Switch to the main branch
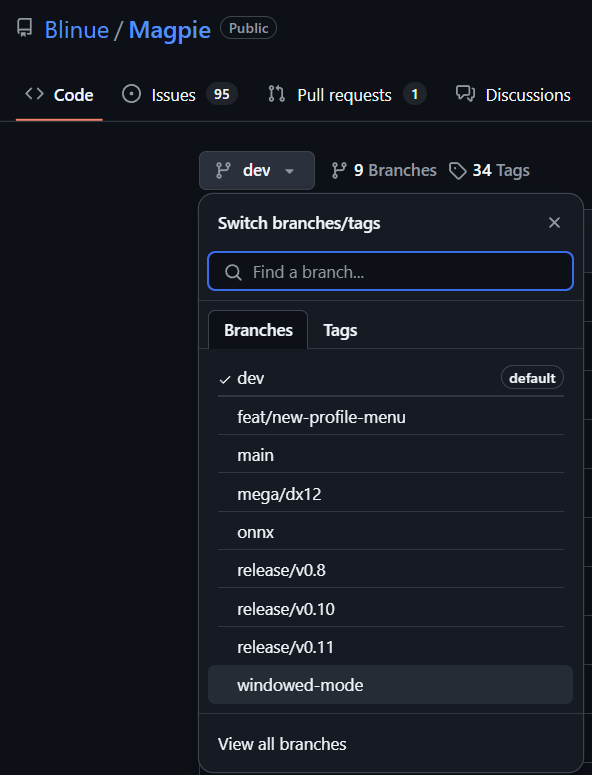The image size is (592, 775). [x=390, y=455]
